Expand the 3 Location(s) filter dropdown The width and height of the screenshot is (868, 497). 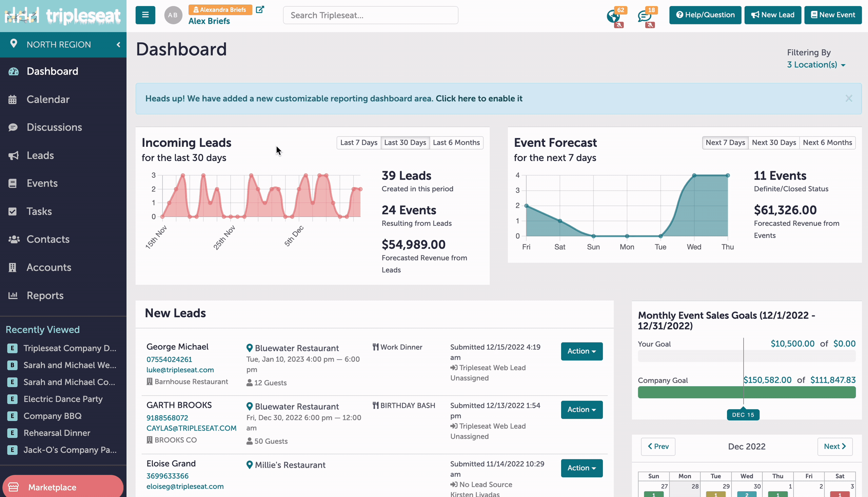(x=816, y=65)
